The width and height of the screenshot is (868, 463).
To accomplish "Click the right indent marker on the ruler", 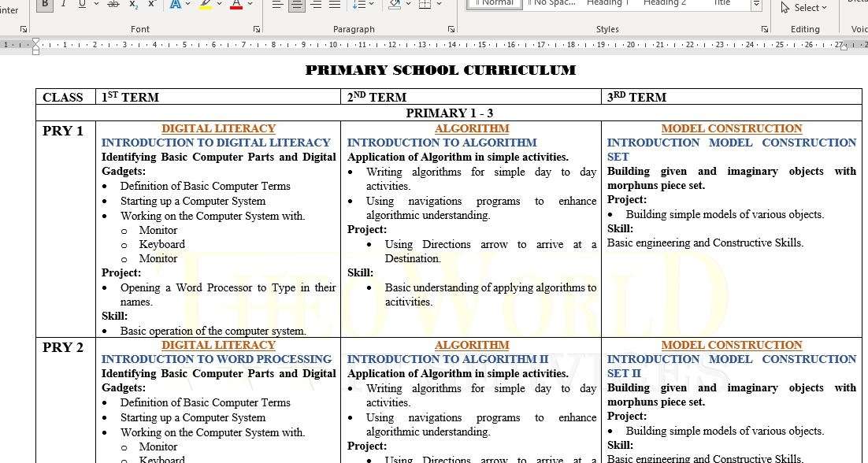I will pyautogui.click(x=844, y=47).
